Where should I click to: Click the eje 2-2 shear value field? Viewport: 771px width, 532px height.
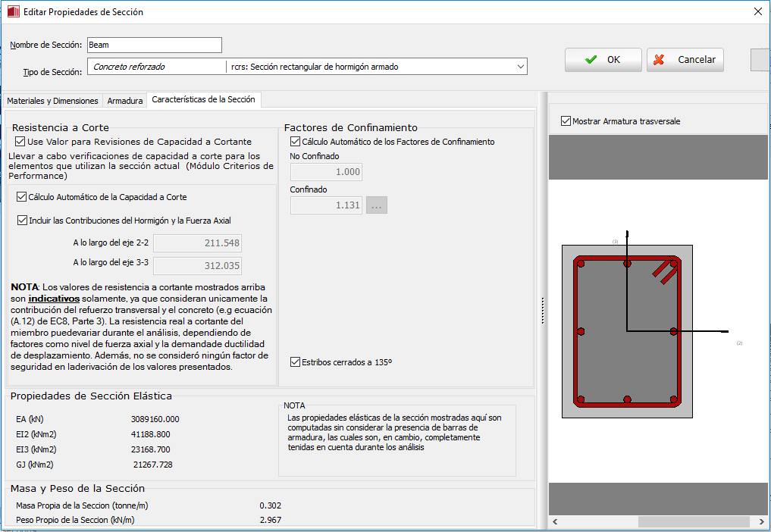[197, 243]
